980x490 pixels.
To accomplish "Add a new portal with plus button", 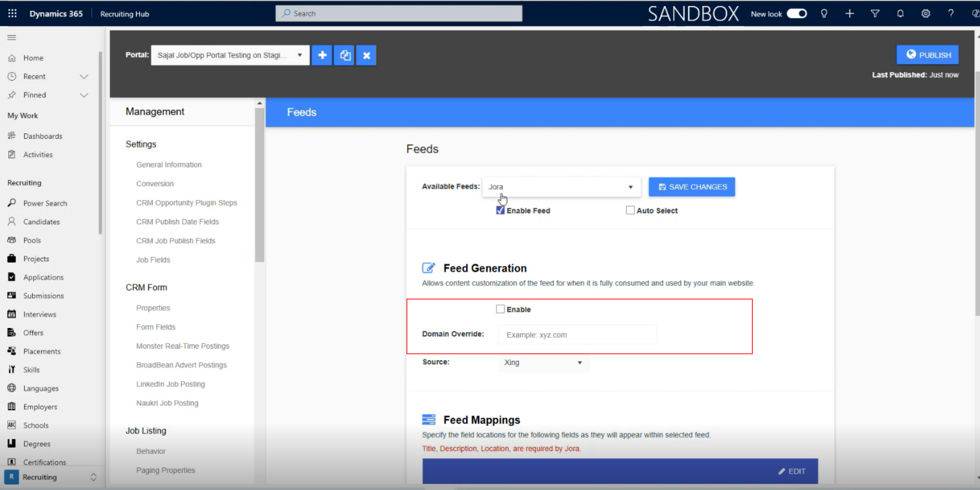I will [322, 55].
